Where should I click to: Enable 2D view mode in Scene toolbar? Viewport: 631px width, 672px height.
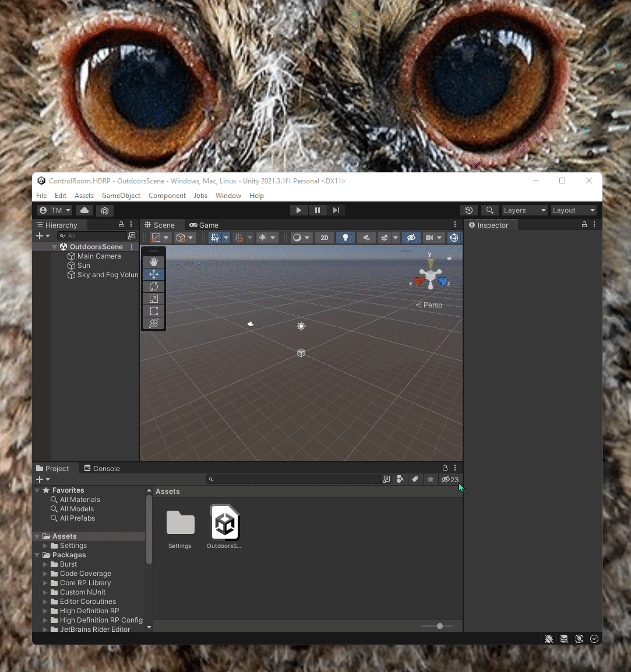pyautogui.click(x=325, y=238)
